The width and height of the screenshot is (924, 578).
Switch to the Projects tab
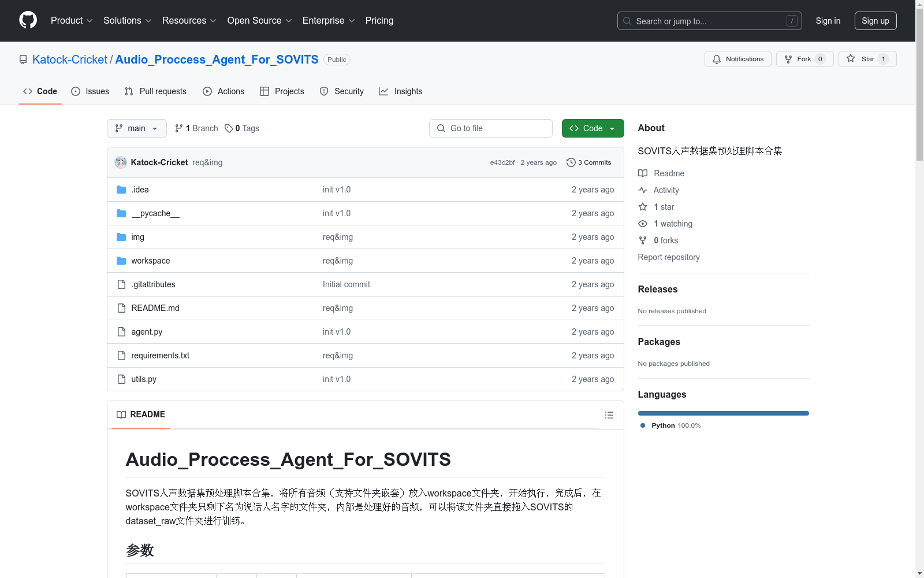pos(282,91)
